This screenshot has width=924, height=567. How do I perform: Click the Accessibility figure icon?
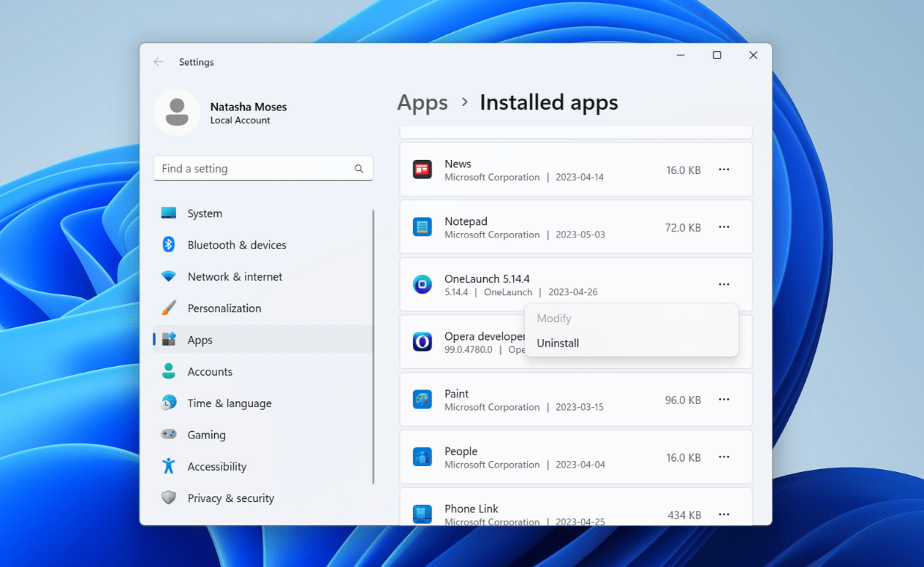pyautogui.click(x=169, y=466)
